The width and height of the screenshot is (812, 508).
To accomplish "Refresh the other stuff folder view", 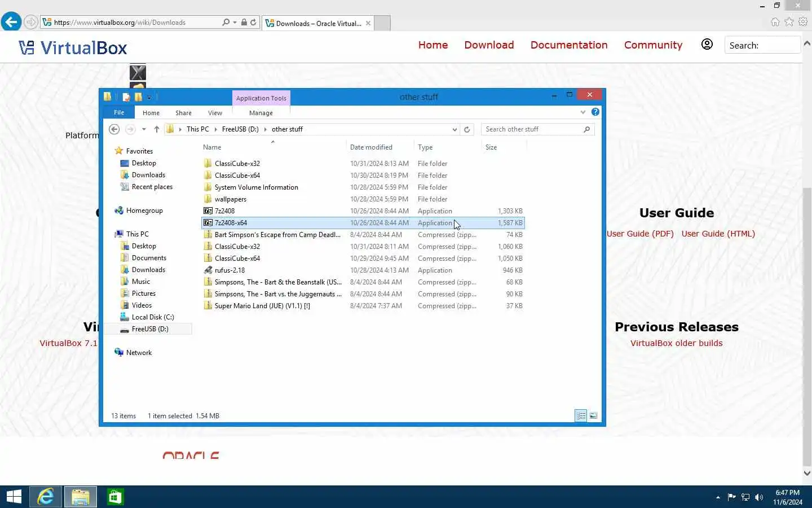I will 467,129.
